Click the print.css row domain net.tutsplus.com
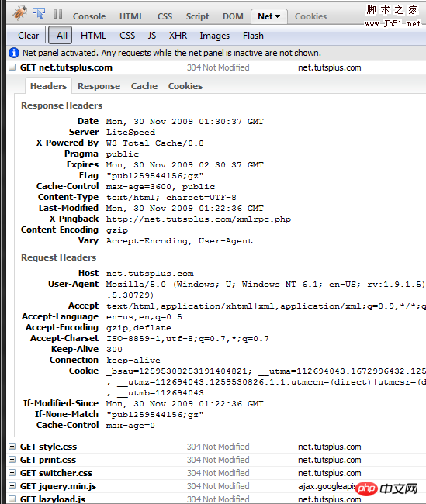The image size is (426, 504). 330,460
